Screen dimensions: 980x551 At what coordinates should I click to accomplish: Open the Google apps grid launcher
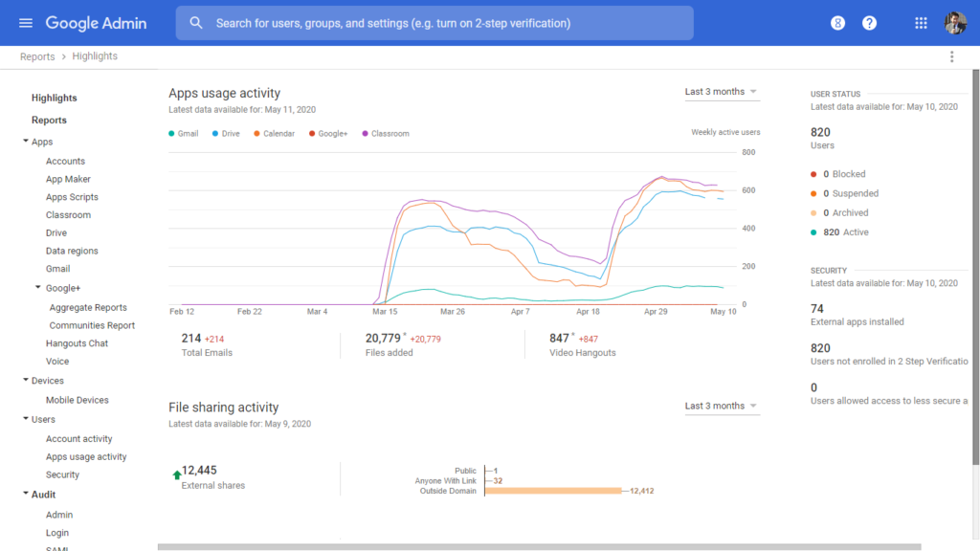[x=921, y=23]
